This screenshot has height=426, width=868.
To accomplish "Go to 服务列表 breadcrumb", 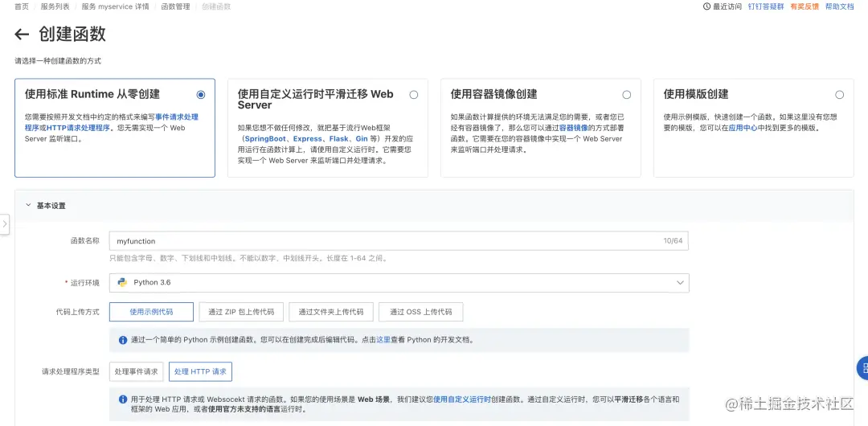I will pos(55,6).
